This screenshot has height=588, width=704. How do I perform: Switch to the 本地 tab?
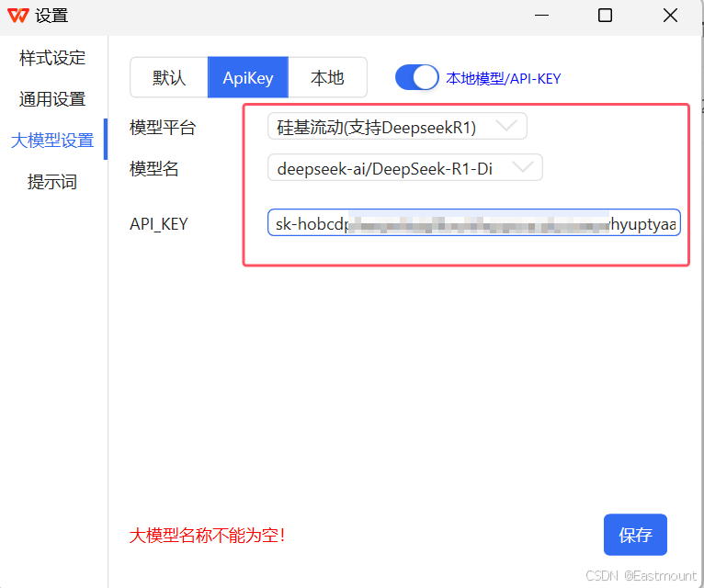point(327,78)
